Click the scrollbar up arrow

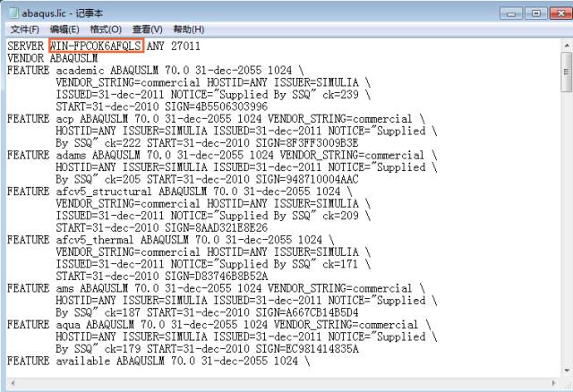coord(565,45)
